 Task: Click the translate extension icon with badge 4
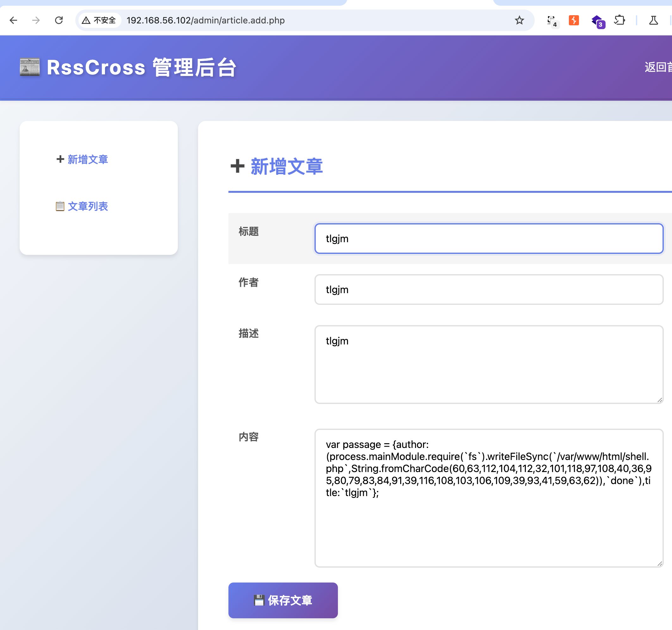click(x=551, y=21)
